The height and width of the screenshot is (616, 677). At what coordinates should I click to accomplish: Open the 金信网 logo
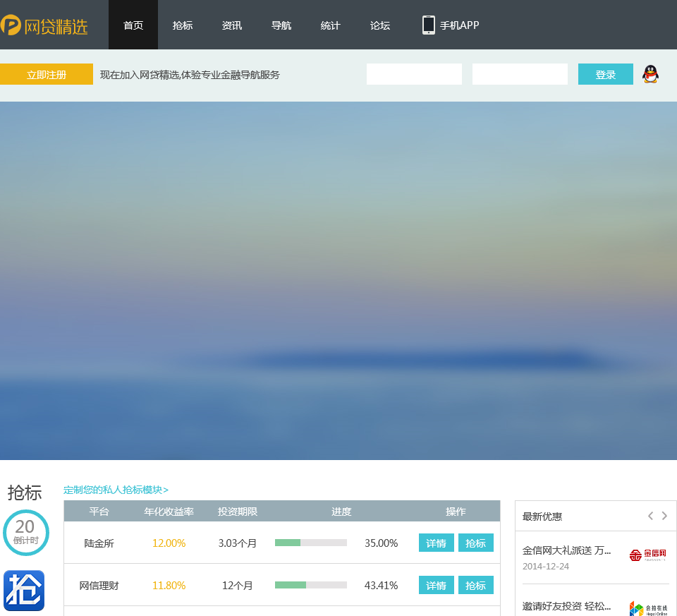(647, 555)
